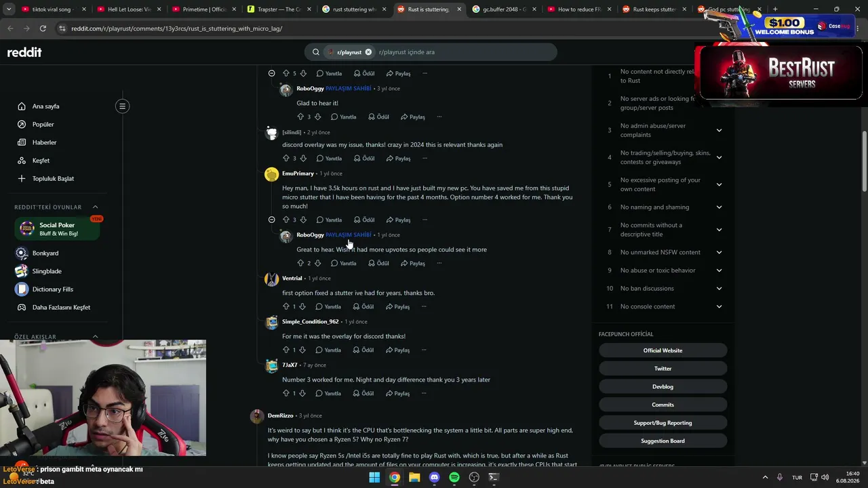Upvote Ventrial's 'first option fixed' comment
The image size is (868, 488).
[285, 306]
